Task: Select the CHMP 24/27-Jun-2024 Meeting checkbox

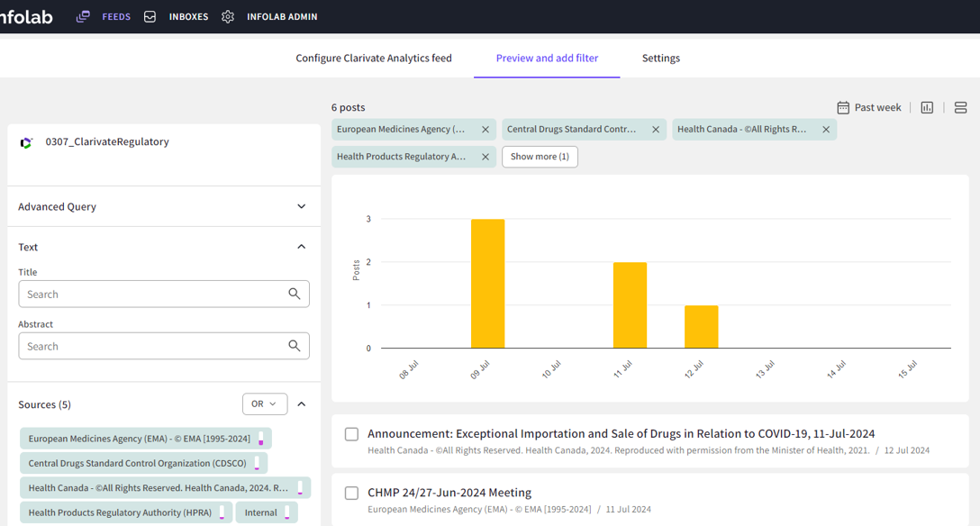Action: [352, 493]
